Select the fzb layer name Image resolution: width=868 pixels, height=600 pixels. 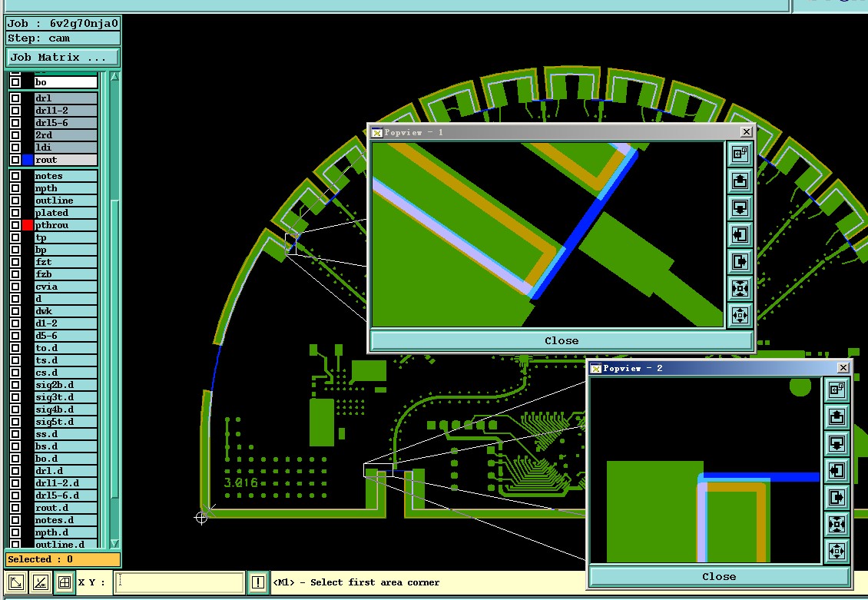click(x=65, y=274)
